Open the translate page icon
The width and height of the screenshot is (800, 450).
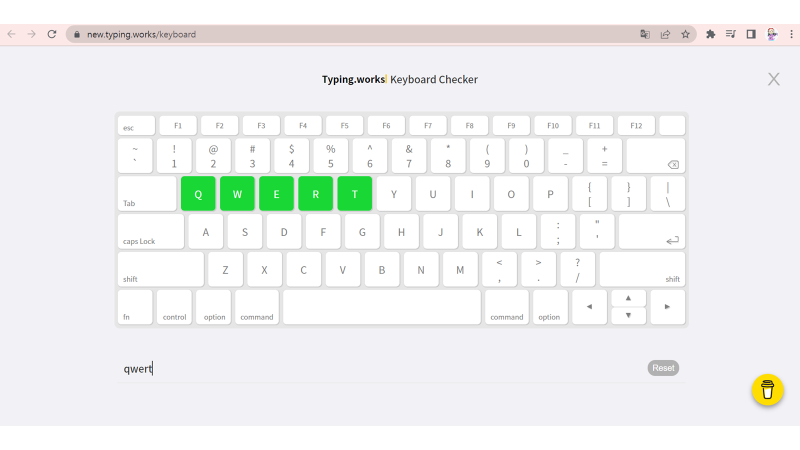[645, 34]
